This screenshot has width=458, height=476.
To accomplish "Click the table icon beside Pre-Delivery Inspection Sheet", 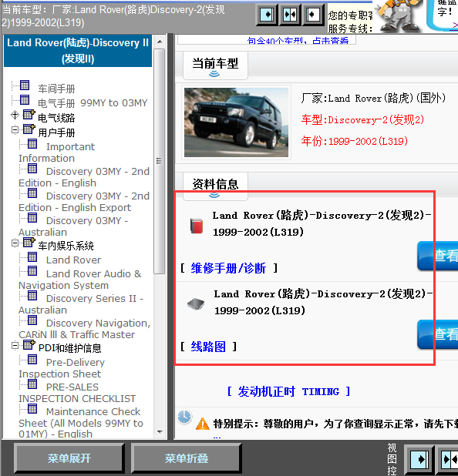I will pyautogui.click(x=32, y=360).
